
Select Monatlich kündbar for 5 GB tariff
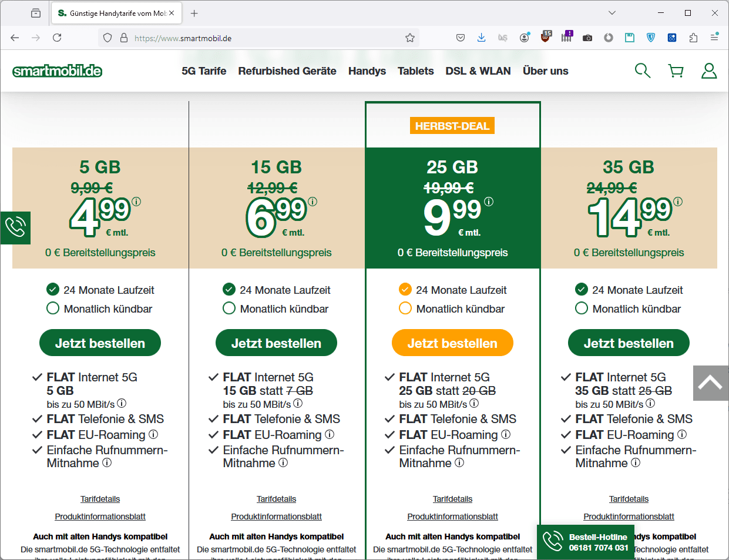pyautogui.click(x=53, y=308)
